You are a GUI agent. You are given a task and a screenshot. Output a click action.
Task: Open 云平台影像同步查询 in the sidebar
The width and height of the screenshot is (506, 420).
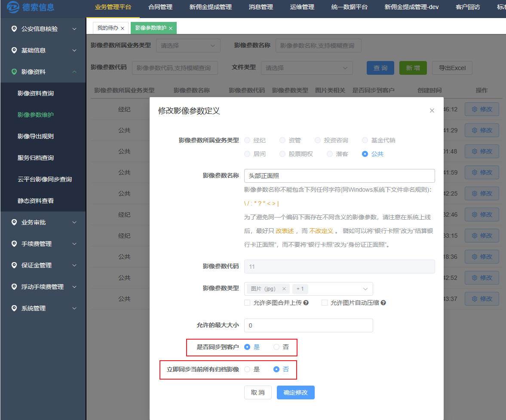click(x=45, y=179)
